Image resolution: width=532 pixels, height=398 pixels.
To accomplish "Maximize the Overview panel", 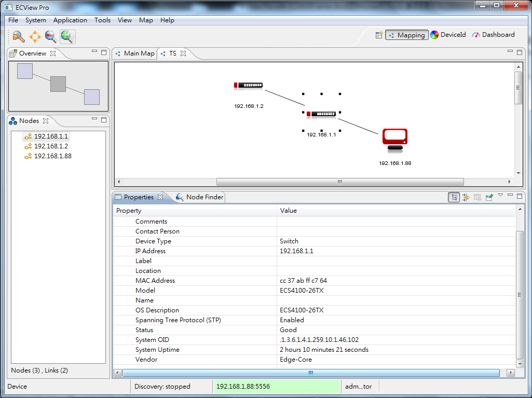I will pyautogui.click(x=104, y=52).
